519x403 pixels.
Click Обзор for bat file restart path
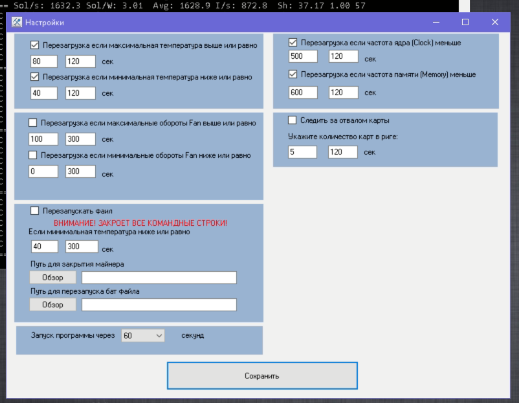tap(53, 305)
